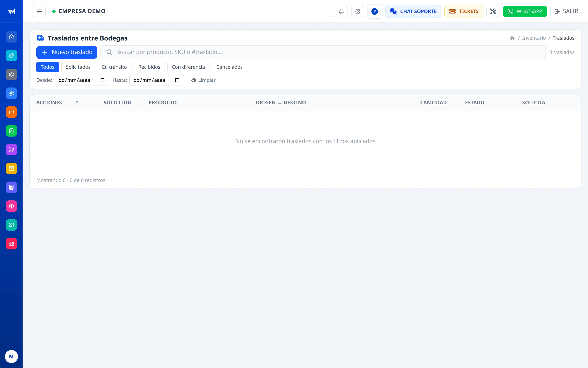
Task: Click the WHATSAPP button
Action: click(525, 11)
